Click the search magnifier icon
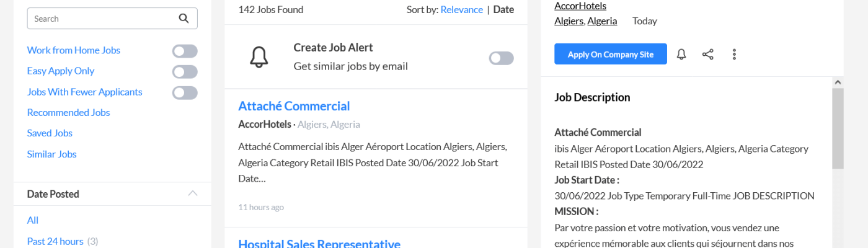This screenshot has width=868, height=248. (x=184, y=19)
